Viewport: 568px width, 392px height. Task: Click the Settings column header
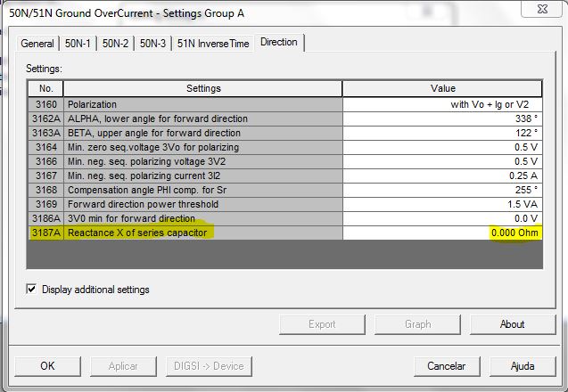tap(203, 89)
